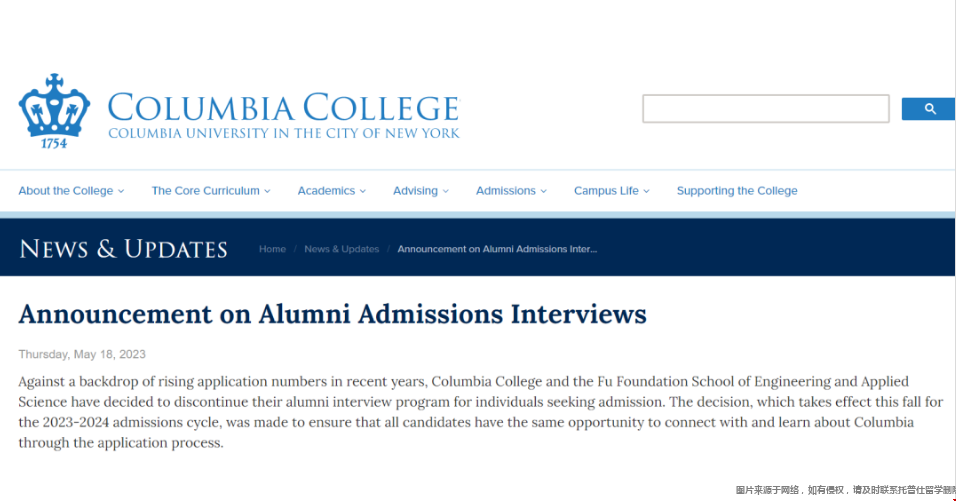Click the Columbia College wordmark
Screen dimensions: 956x501
point(284,115)
